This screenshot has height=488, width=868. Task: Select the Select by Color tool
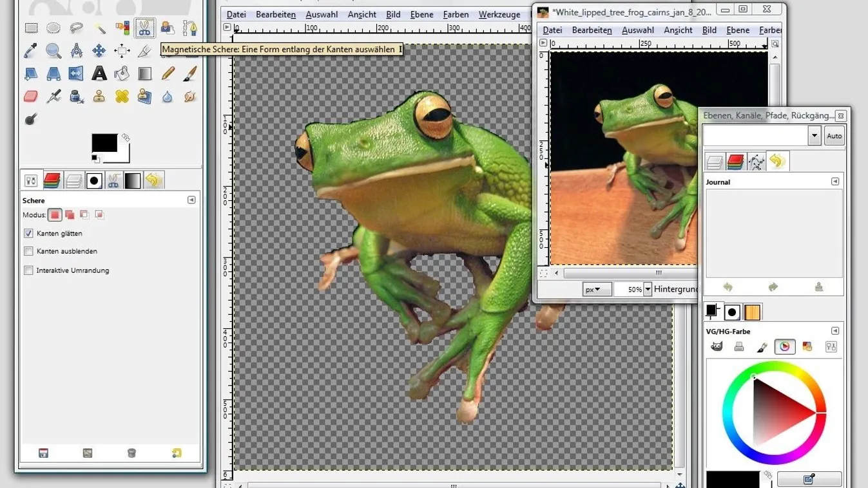click(122, 28)
